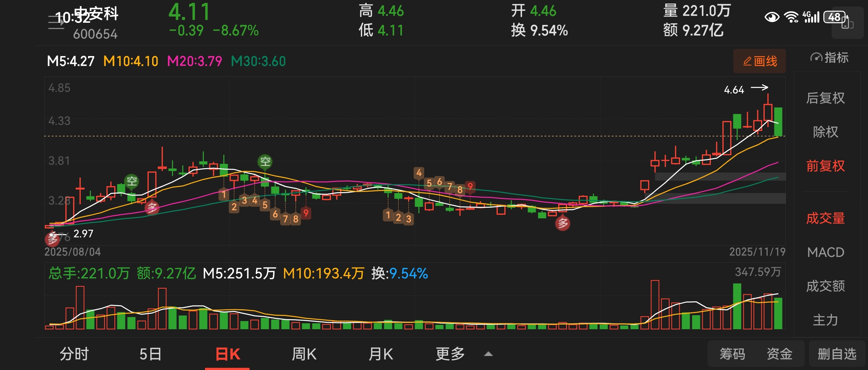This screenshot has height=370, width=868.
Task: Switch to the 周K tab
Action: click(304, 354)
